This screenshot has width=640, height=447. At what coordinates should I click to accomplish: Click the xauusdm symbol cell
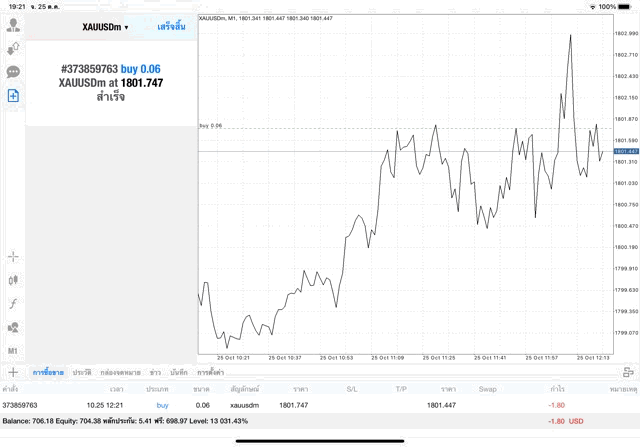pyautogui.click(x=244, y=405)
